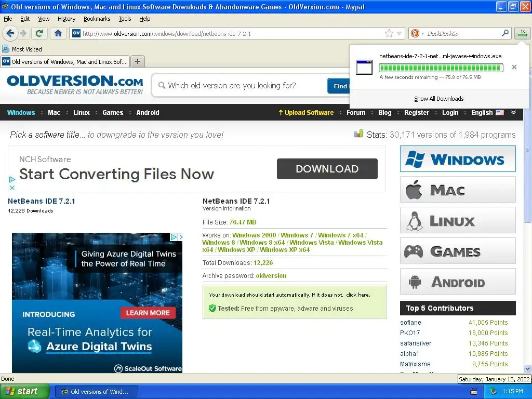The height and width of the screenshot is (399, 532).
Task: Open the Linux nav link
Action: click(82, 113)
